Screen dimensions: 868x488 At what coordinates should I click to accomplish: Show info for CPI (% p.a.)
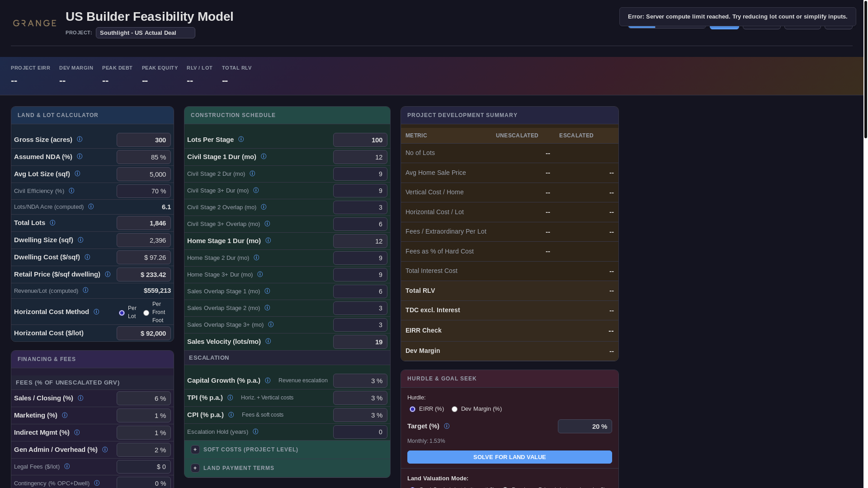(231, 415)
